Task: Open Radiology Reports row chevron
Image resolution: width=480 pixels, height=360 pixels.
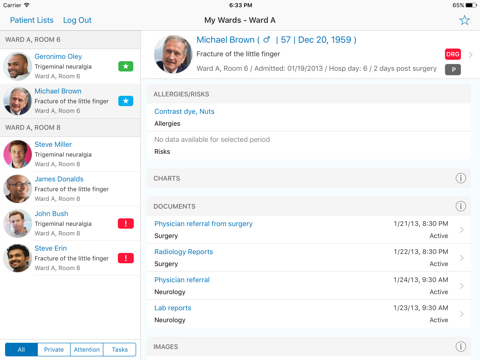Action: tap(462, 258)
